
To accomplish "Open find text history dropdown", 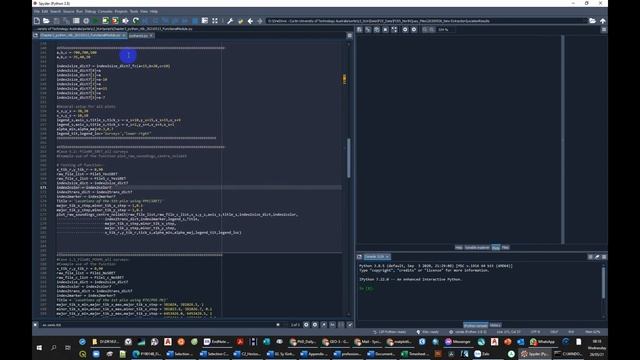I will click(x=285, y=324).
